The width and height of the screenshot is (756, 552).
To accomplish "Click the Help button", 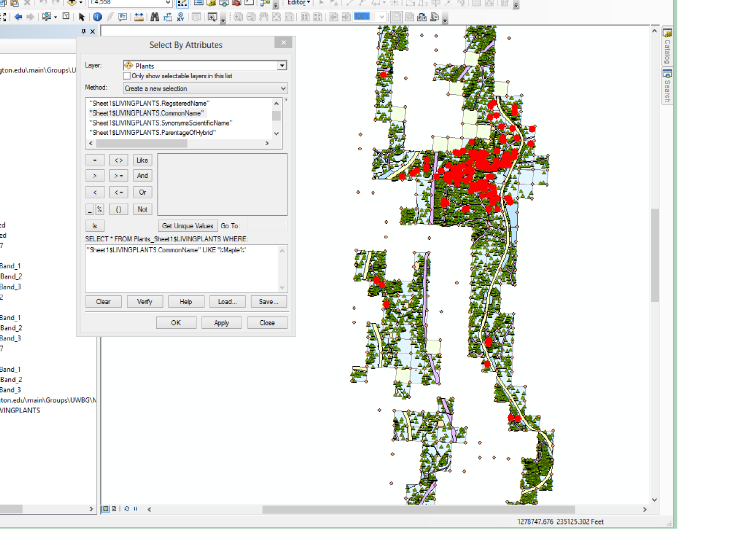I will [x=186, y=302].
